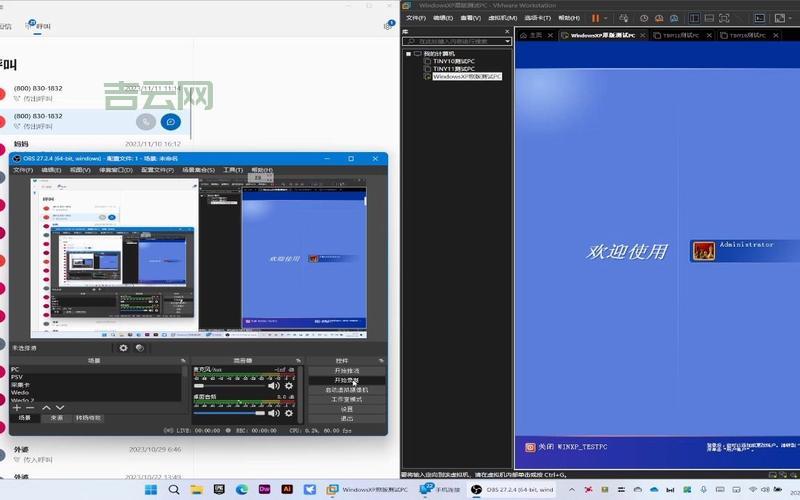Viewport: 800px width, 500px height.
Task: Close the VMware library panel
Action: (507, 32)
